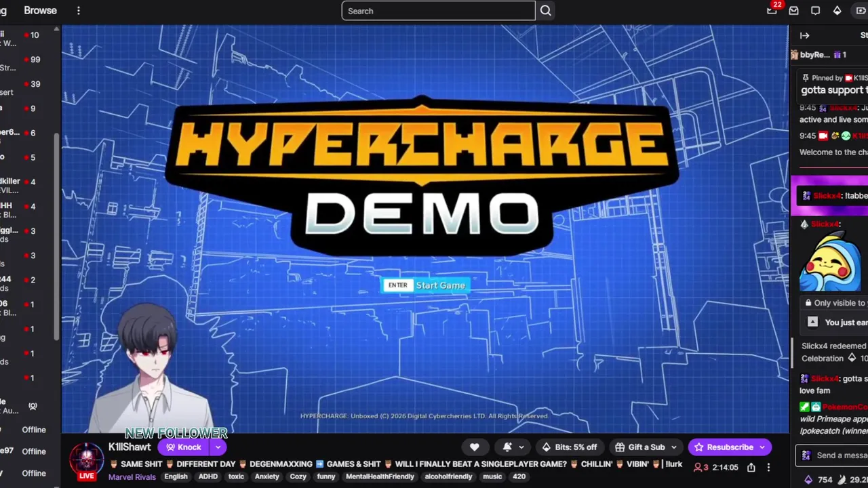
Task: Select the music tag
Action: 492,476
